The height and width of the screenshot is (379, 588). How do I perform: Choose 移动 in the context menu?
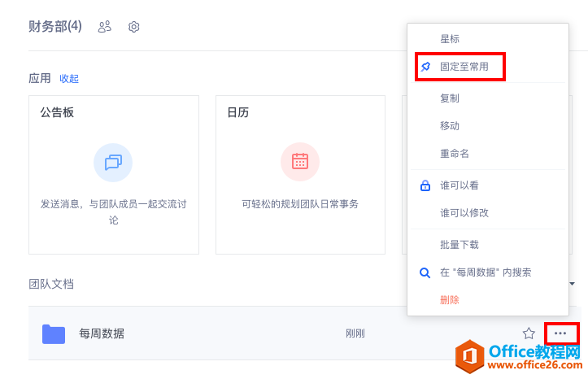(x=450, y=126)
